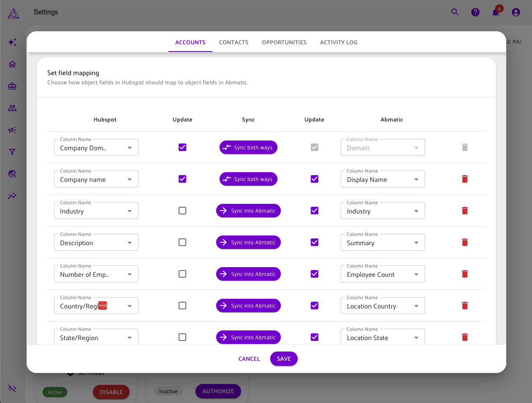The width and height of the screenshot is (532, 403).
Task: Uncheck Hubspot update for Company Domain
Action: click(182, 147)
